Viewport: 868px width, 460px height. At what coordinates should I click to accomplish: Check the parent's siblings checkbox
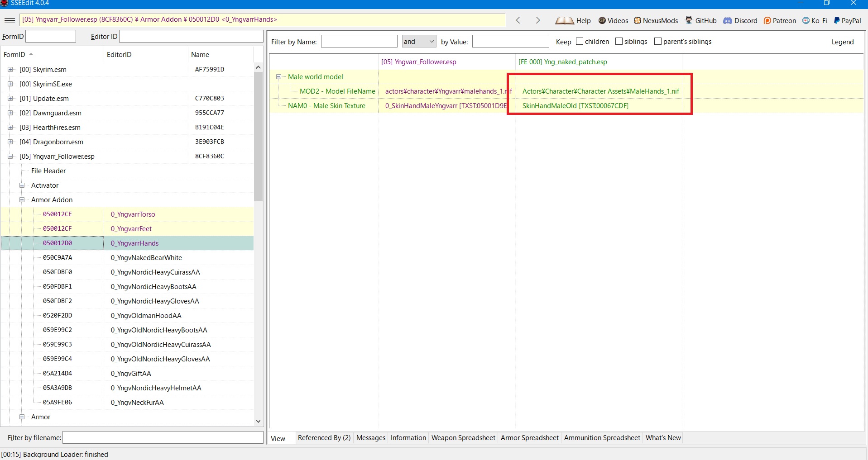click(x=658, y=42)
